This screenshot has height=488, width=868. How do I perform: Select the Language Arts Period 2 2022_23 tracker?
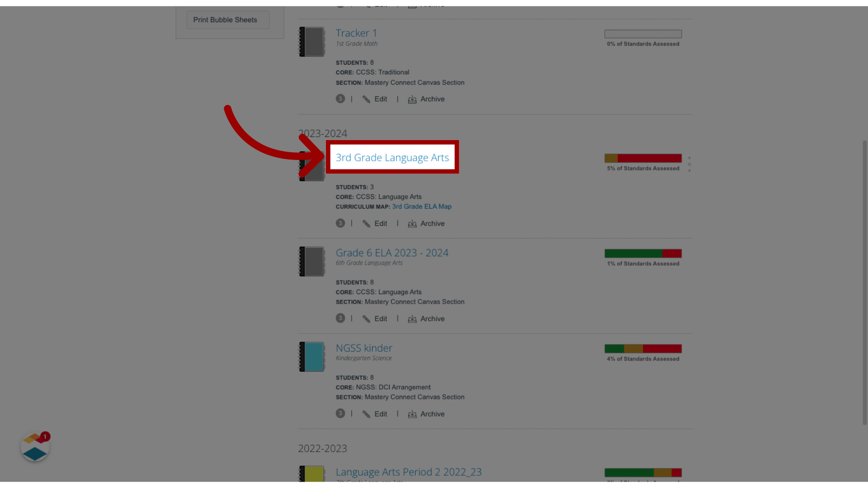coord(408,471)
